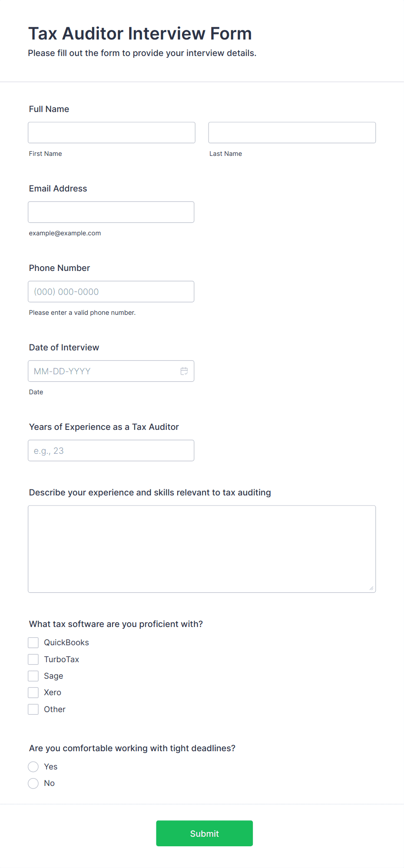
Task: Select the Other software checkbox
Action: coord(33,709)
